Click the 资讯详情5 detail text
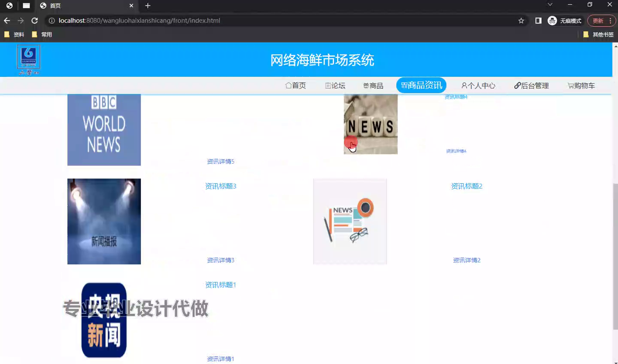This screenshot has height=364, width=618. pos(221,161)
